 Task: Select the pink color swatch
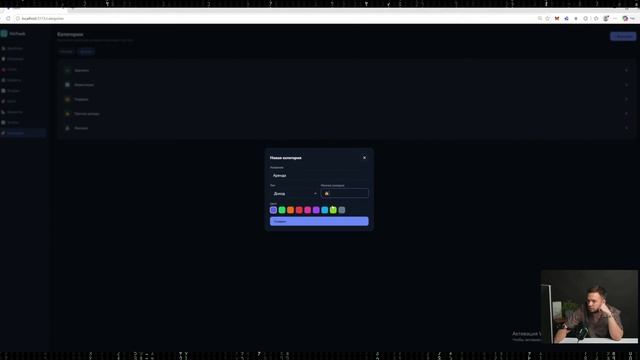(x=308, y=210)
